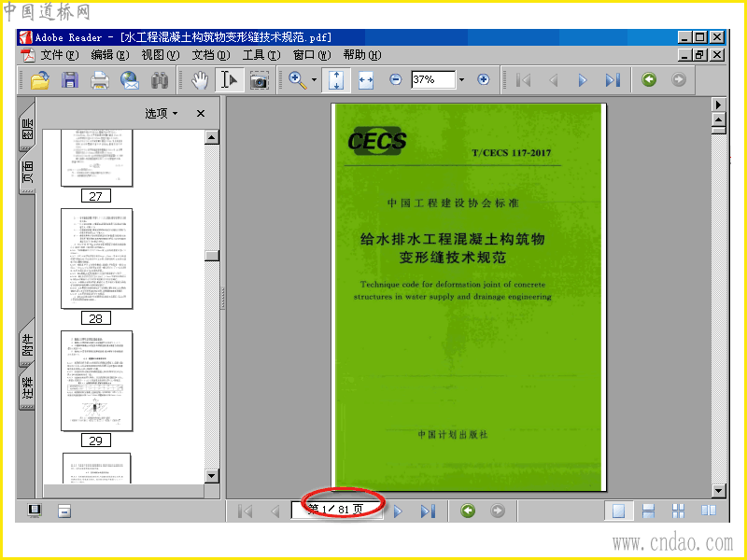Click full screen icon at bottom left

(35, 511)
